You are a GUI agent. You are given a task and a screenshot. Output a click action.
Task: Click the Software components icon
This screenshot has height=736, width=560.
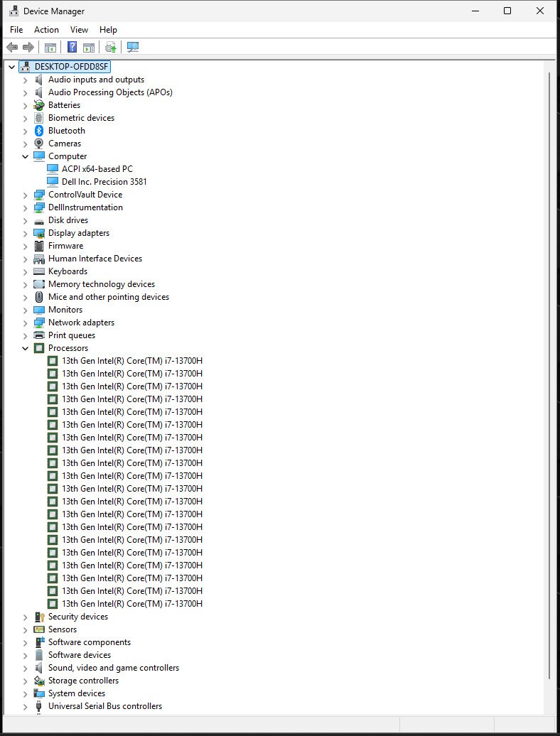click(39, 642)
